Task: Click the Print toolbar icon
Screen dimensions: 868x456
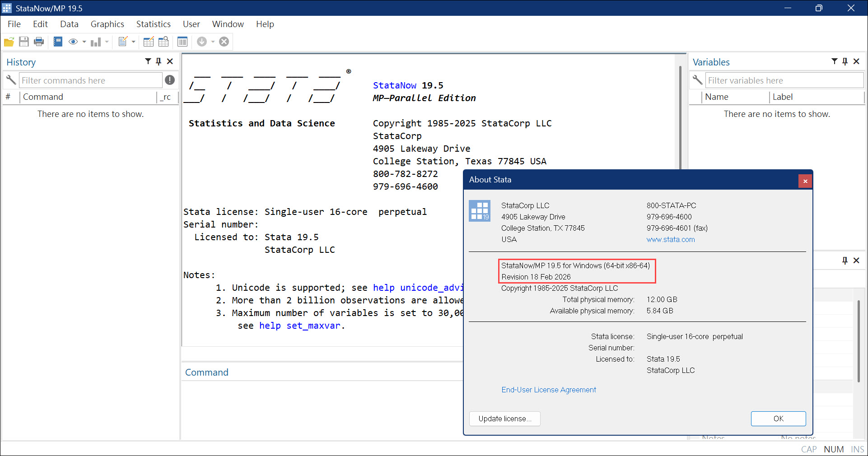Action: pos(39,42)
